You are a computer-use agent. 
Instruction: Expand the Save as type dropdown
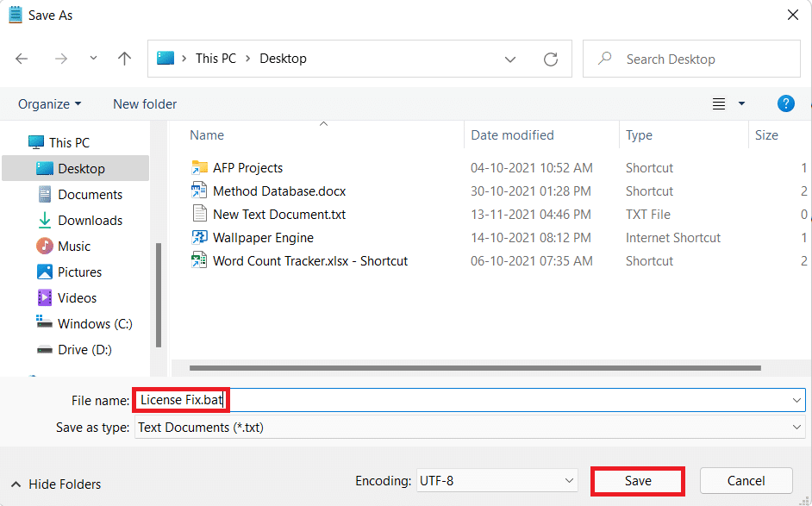(796, 427)
